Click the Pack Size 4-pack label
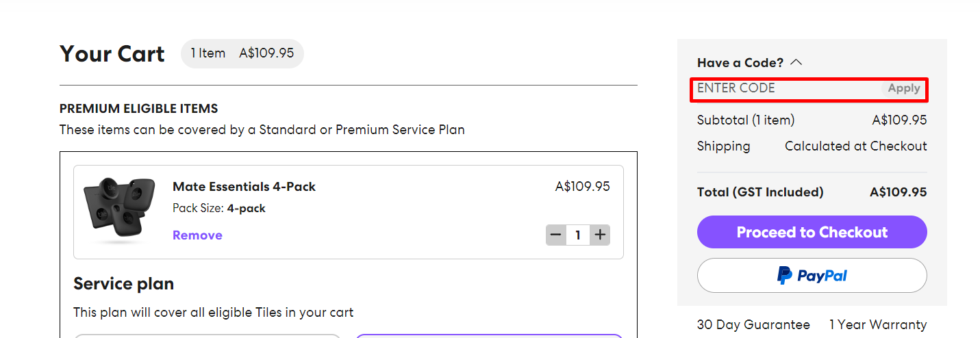The height and width of the screenshot is (338, 980). coord(218,209)
